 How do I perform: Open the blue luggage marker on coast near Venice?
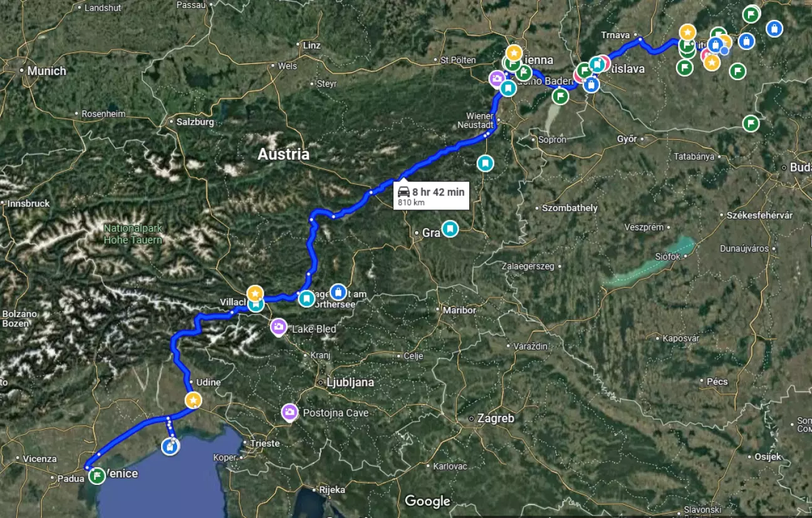(170, 446)
